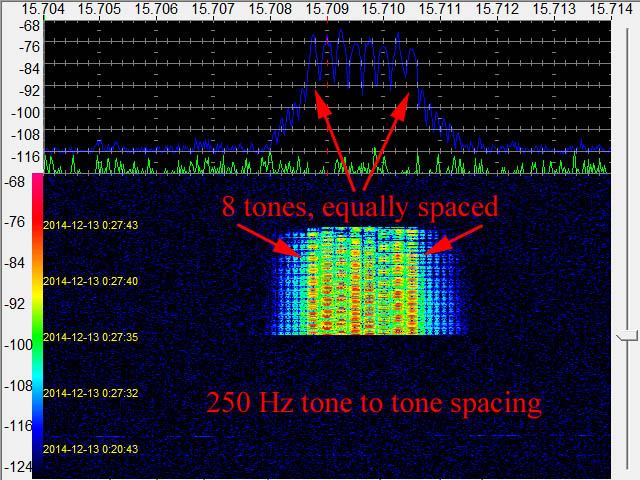This screenshot has width=640, height=480.
Task: Click the 15.710 frequency label
Action: [384, 9]
